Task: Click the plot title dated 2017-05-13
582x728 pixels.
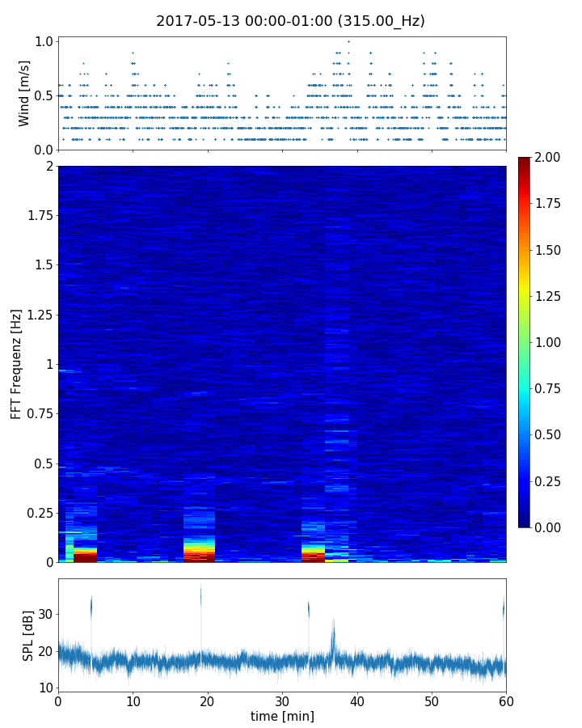Action: pyautogui.click(x=290, y=21)
